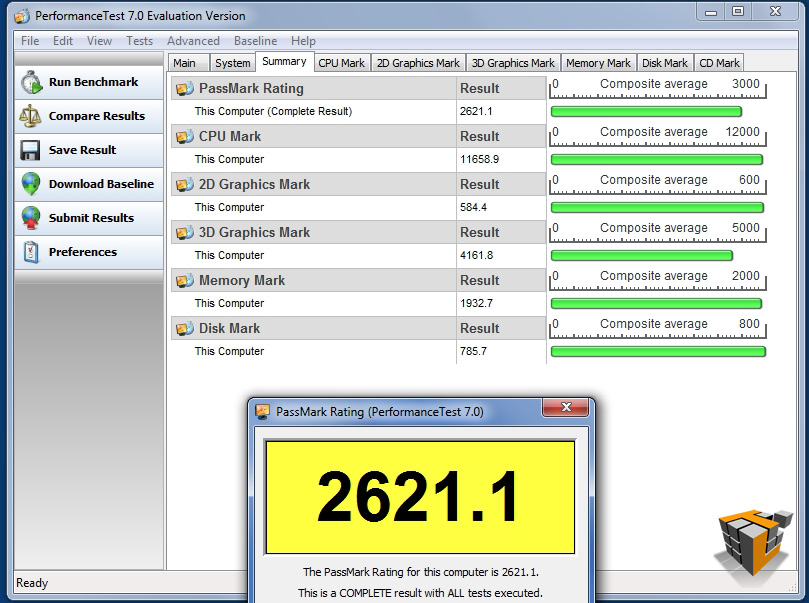
Task: Open the File menu
Action: coord(30,41)
